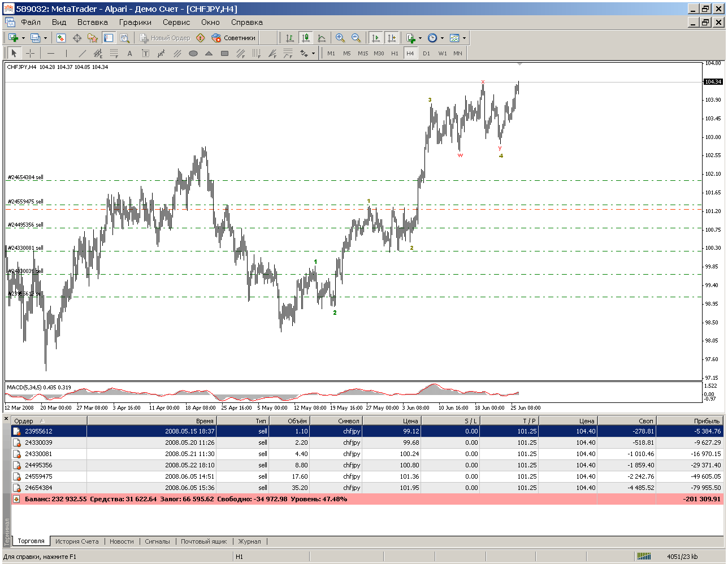
Task: Toggle chart shift
Action: 391,38
